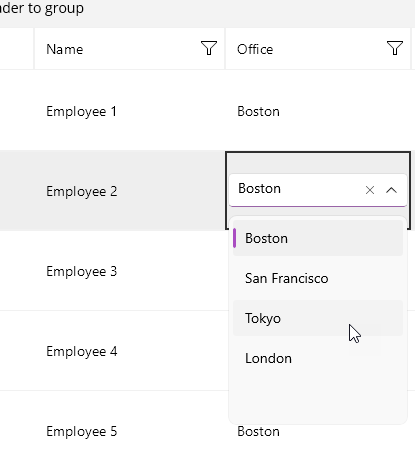Viewport: 415px width, 457px height.
Task: Open the Office column filter icon
Action: (x=395, y=48)
